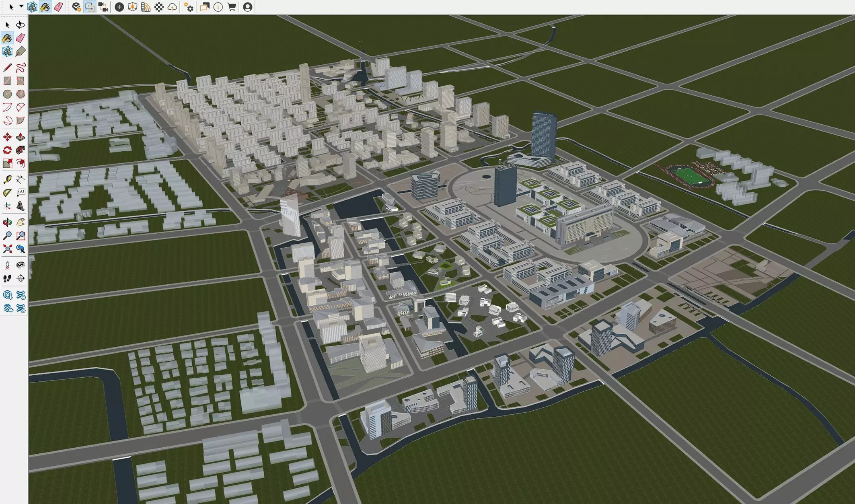Choose the Dimensions tool

pos(20,179)
